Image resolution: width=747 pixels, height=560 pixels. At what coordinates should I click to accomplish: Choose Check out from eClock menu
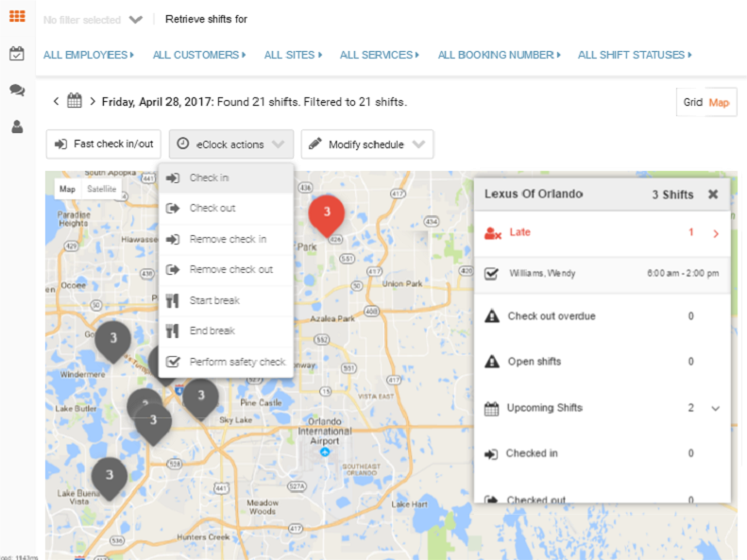click(212, 208)
